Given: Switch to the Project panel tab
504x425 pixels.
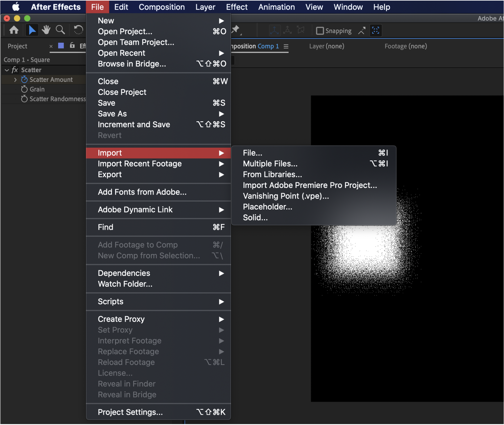Looking at the screenshot, I should (17, 46).
